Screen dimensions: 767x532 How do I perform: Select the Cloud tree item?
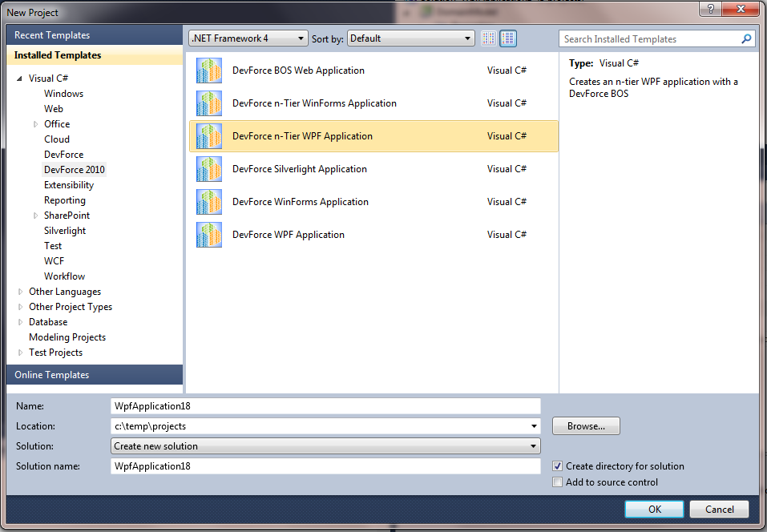pos(57,139)
